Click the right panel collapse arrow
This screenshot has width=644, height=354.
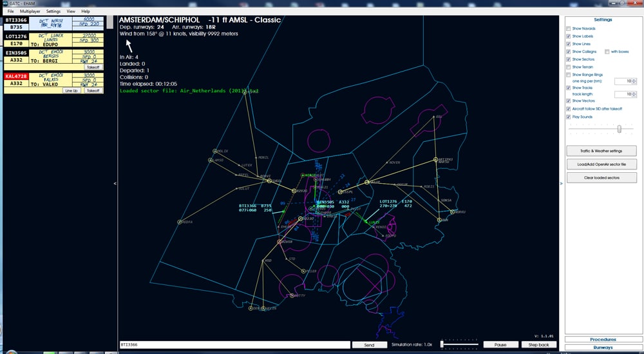[562, 184]
